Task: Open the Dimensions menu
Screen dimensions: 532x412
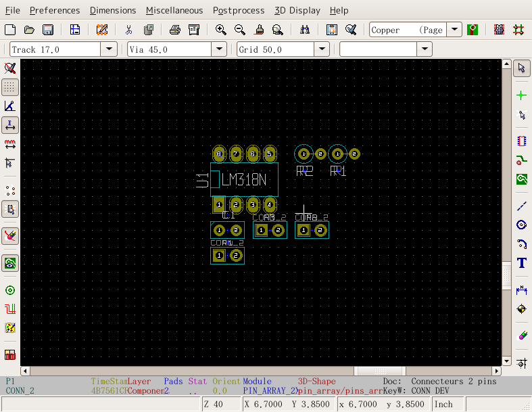Action: click(x=112, y=10)
